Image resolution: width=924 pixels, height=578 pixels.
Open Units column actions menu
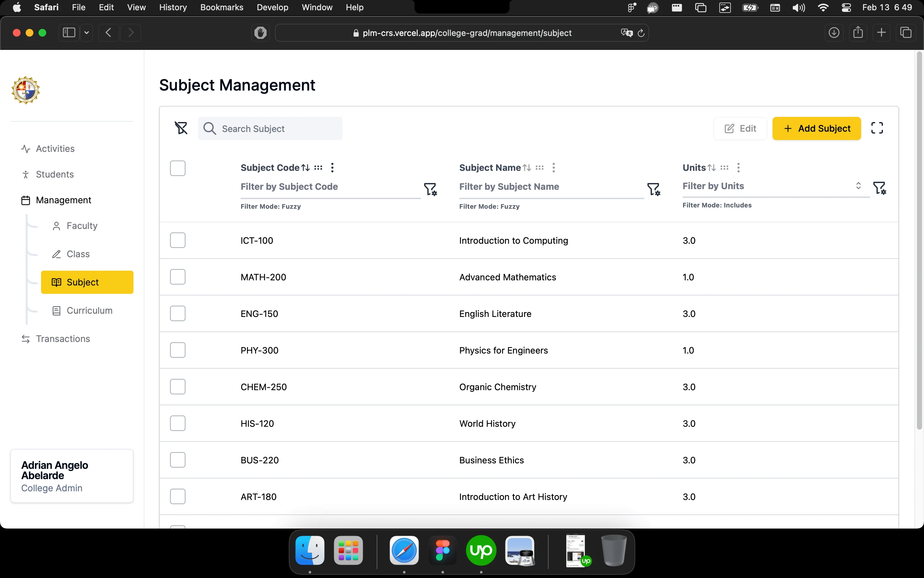pos(739,167)
